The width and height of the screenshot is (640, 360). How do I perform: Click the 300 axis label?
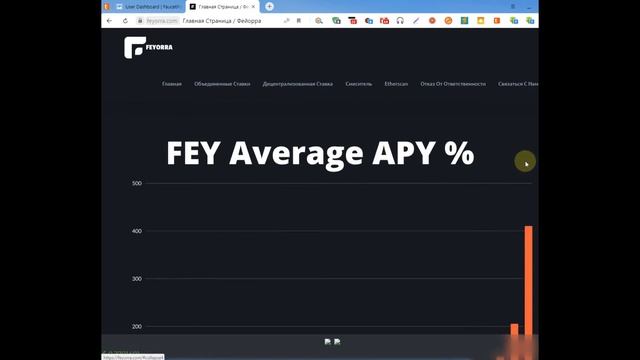(x=137, y=279)
